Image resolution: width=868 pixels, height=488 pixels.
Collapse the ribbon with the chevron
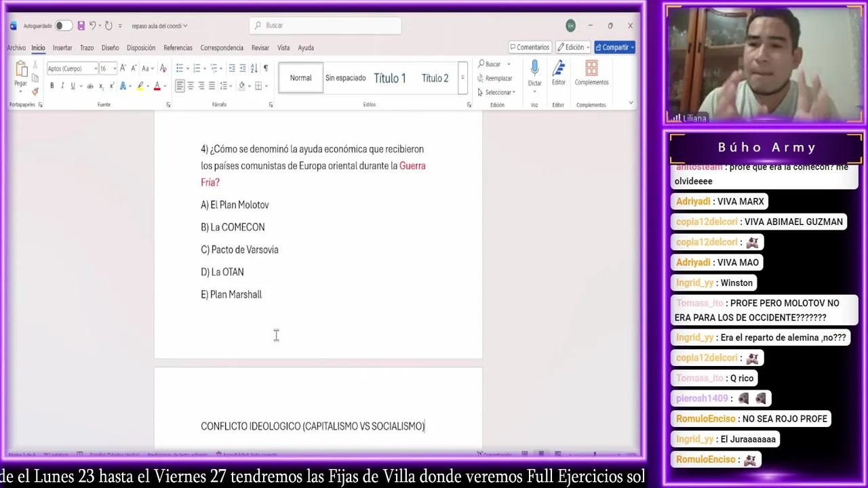tap(631, 103)
